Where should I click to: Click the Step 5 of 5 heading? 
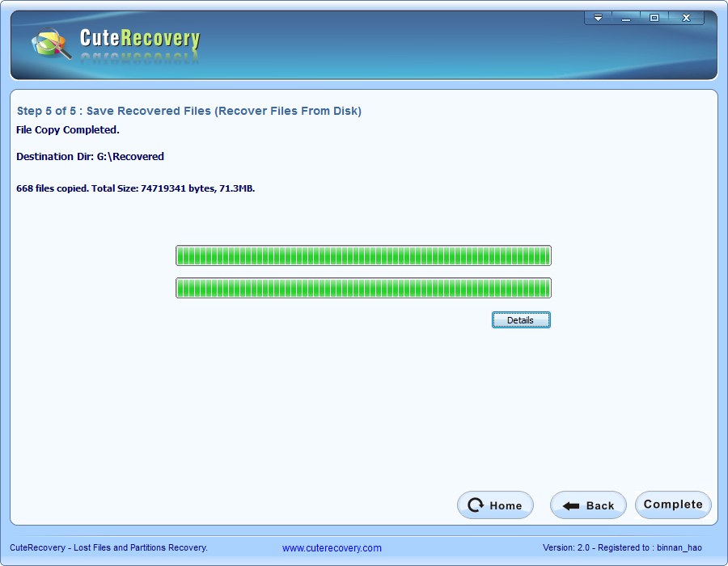pyautogui.click(x=189, y=111)
